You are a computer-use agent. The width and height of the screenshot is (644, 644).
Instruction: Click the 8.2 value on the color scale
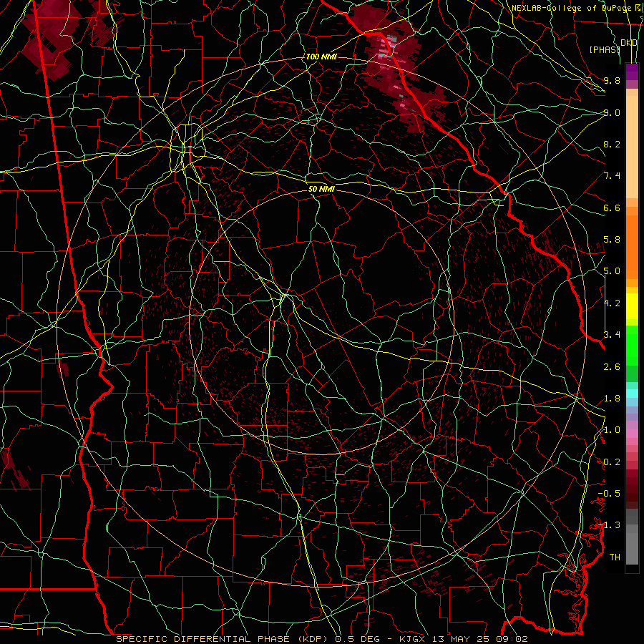(x=612, y=144)
